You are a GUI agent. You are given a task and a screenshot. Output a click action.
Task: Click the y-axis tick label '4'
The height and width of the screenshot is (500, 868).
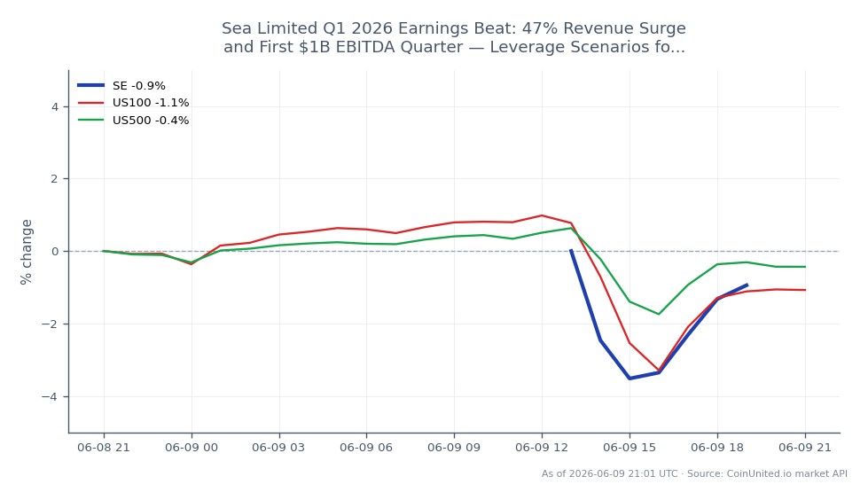(55, 107)
